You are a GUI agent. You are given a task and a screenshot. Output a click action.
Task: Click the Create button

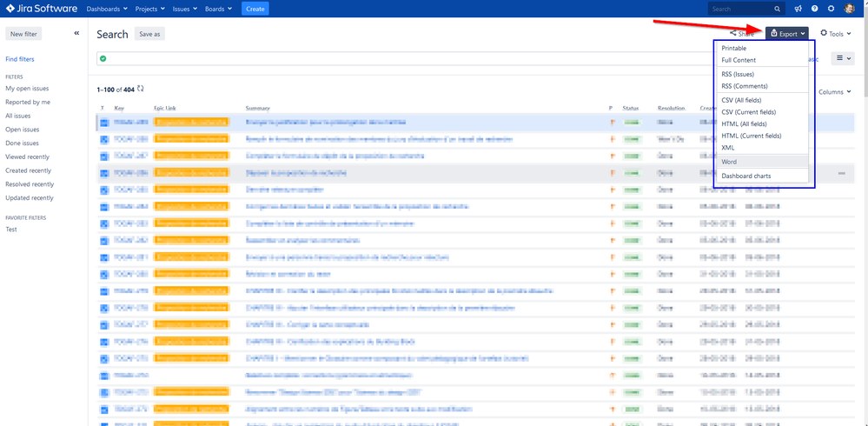tap(255, 9)
